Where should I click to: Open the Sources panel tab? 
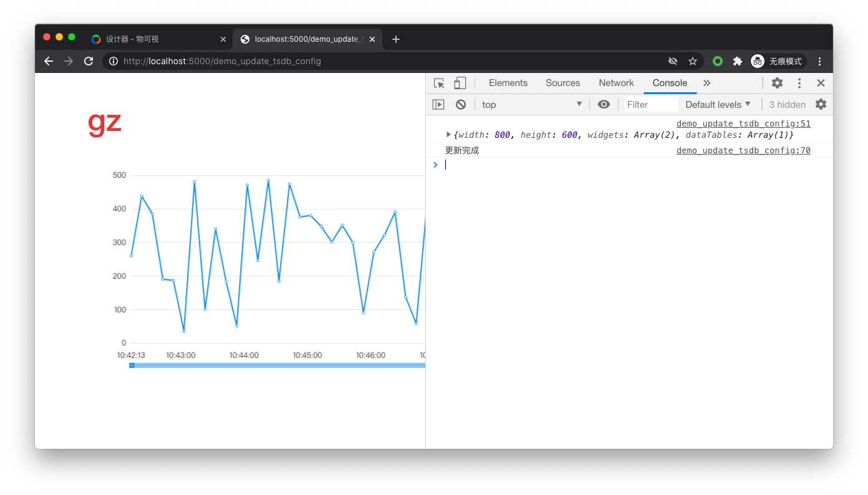563,83
